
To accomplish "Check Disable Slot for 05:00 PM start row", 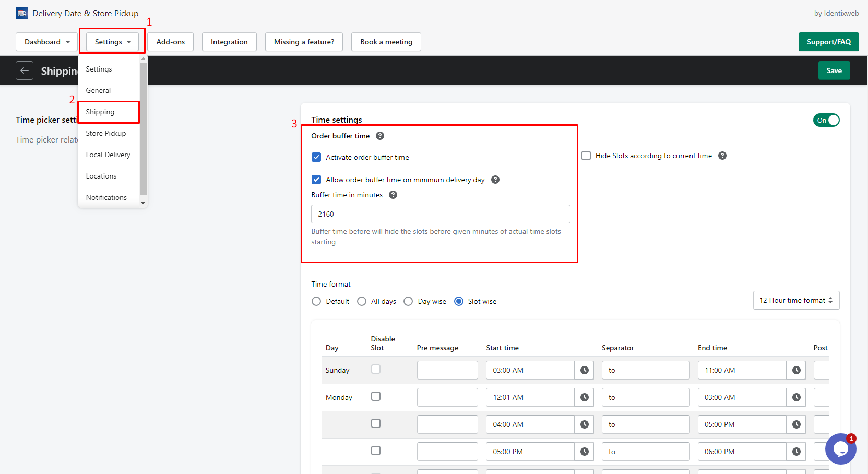I will click(376, 451).
